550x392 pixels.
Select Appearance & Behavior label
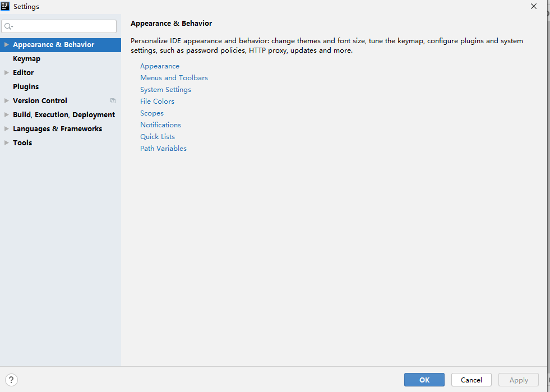point(54,44)
